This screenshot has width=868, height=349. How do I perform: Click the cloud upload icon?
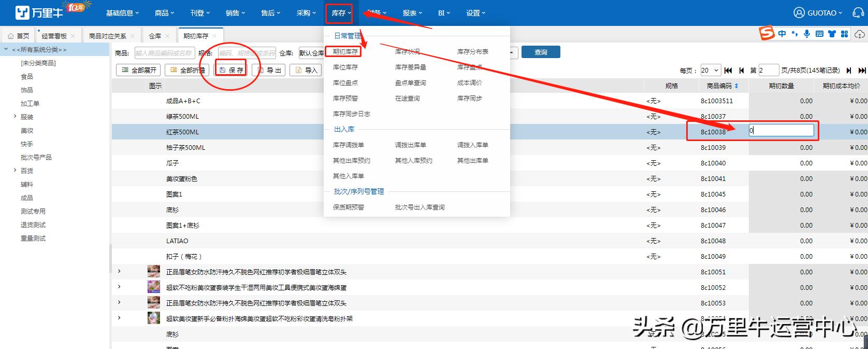click(x=860, y=34)
